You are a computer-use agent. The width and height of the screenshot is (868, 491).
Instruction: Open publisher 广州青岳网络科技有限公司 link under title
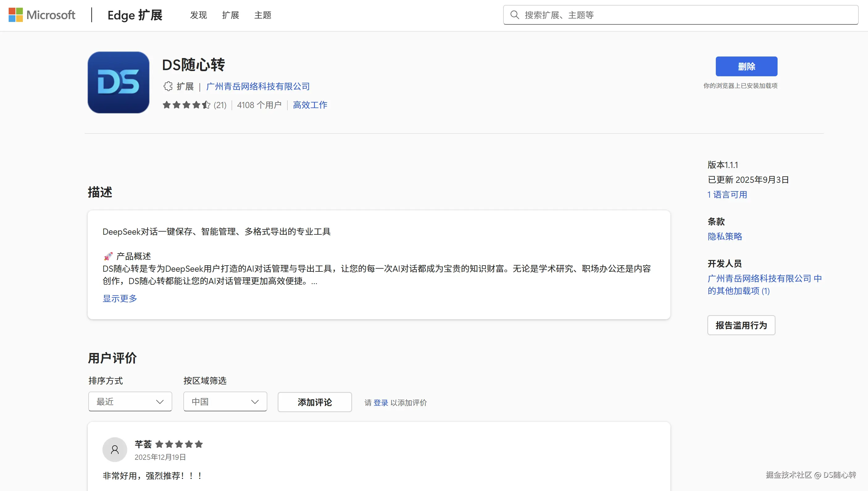click(257, 87)
